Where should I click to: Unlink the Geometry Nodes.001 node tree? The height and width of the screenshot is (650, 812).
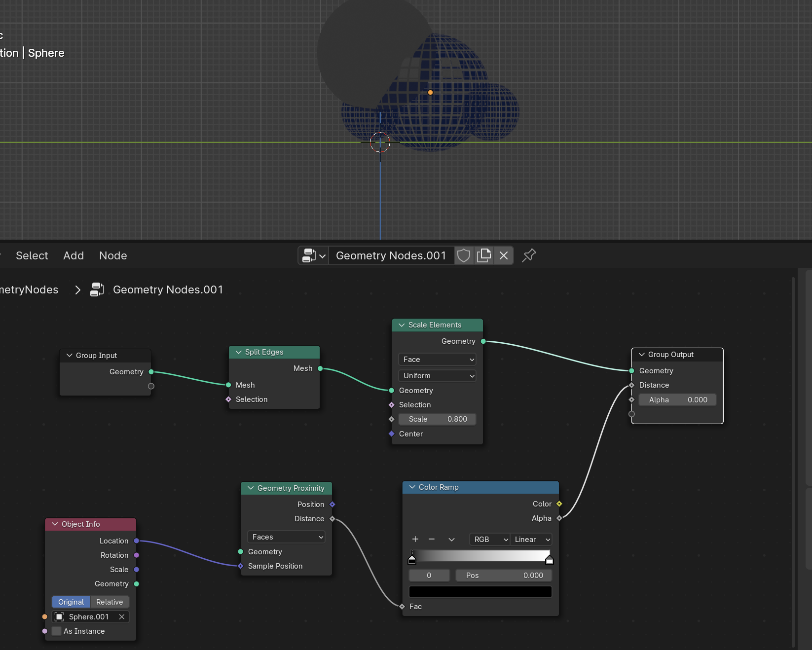504,255
